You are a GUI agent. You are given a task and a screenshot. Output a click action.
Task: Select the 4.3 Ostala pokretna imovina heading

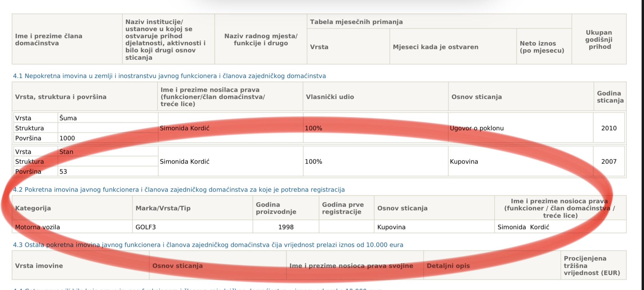point(208,245)
